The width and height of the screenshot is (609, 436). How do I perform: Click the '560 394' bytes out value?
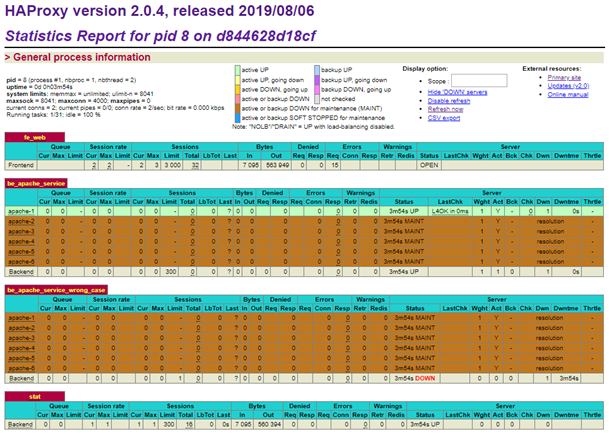[269, 424]
